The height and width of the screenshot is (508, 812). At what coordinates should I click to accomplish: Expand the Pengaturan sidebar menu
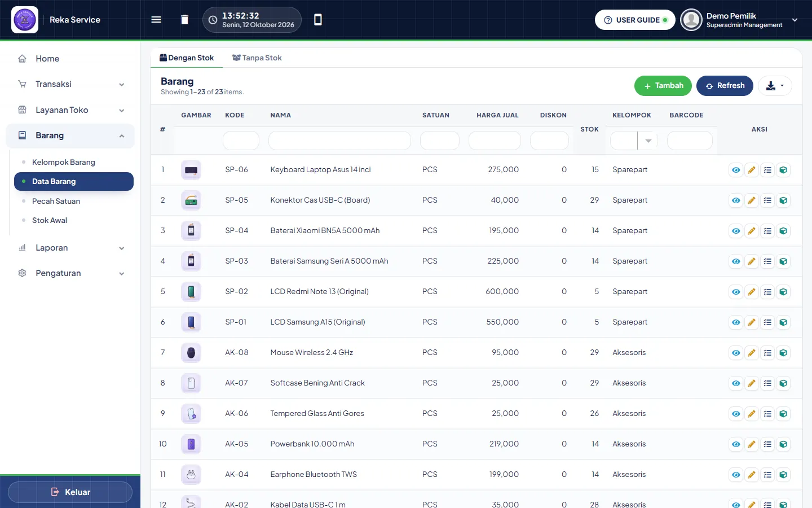[x=70, y=273]
